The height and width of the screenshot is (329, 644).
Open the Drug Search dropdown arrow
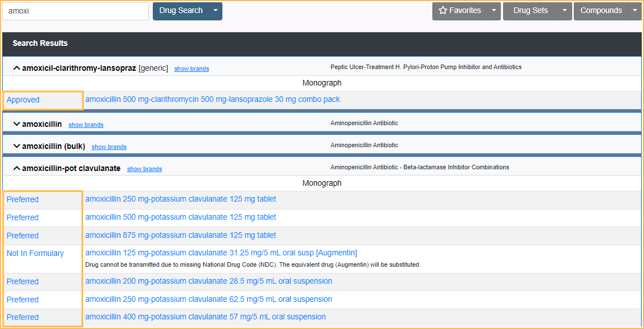pos(215,11)
